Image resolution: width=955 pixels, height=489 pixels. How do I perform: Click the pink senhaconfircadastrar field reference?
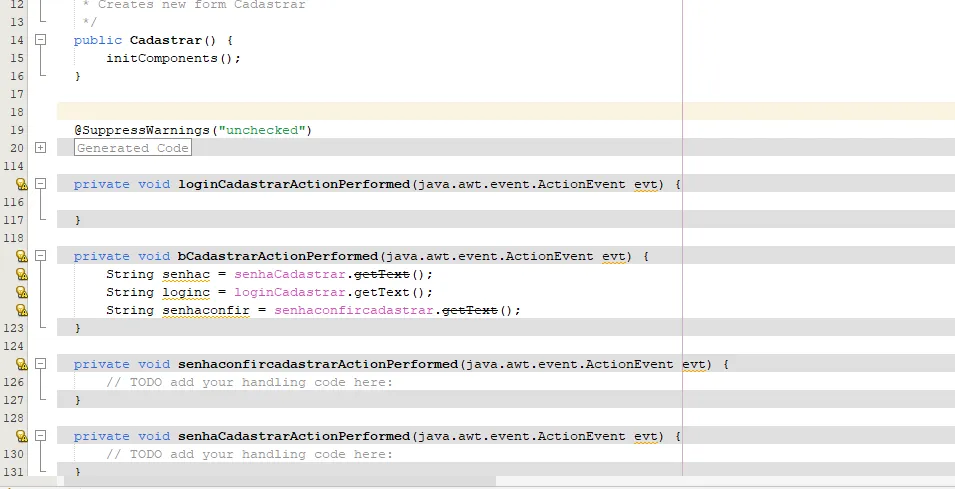point(354,311)
